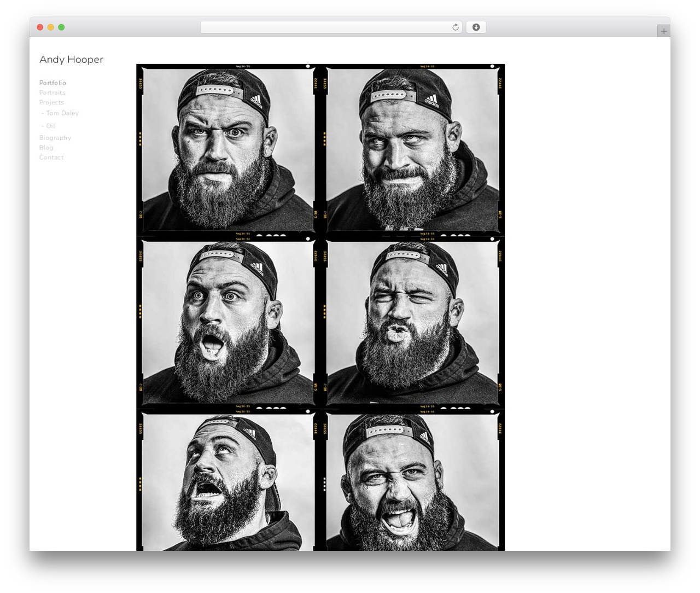Viewport: 700px width, 593px height.
Task: Open the Projects menu item
Action: click(51, 103)
